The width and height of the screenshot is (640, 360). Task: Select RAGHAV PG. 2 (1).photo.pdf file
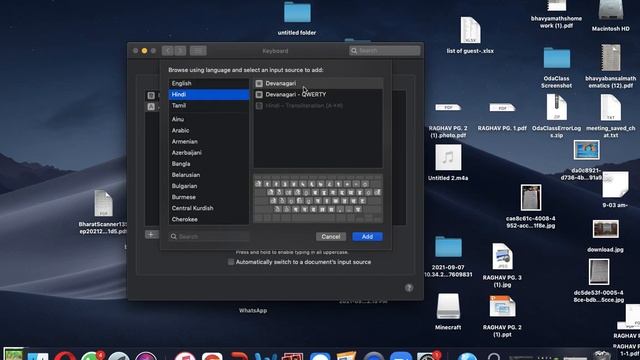click(448, 107)
